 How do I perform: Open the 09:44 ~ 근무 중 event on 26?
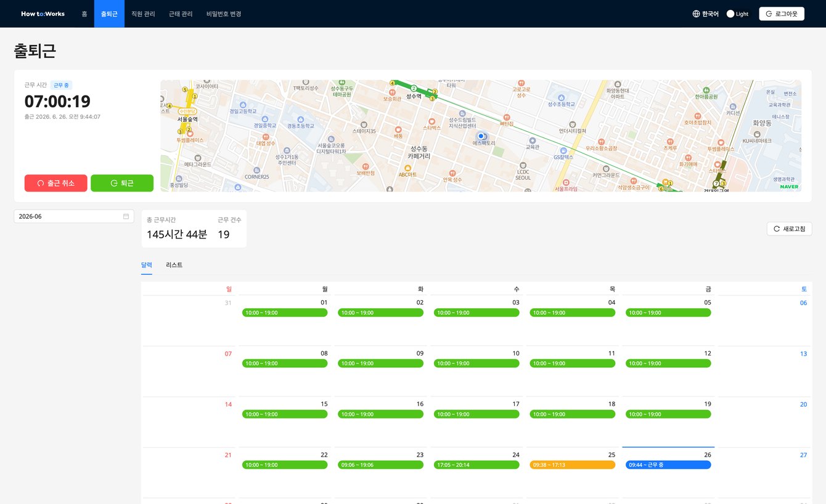[668, 465]
